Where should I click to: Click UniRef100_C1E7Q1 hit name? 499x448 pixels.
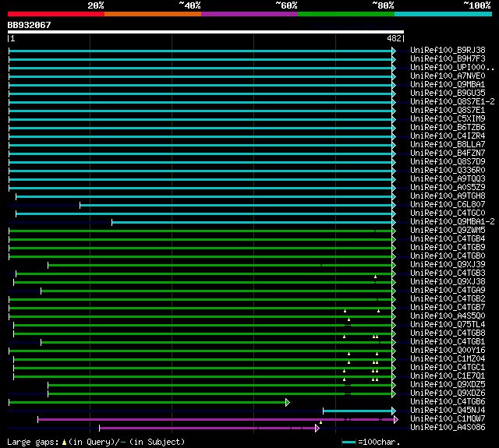tap(448, 376)
